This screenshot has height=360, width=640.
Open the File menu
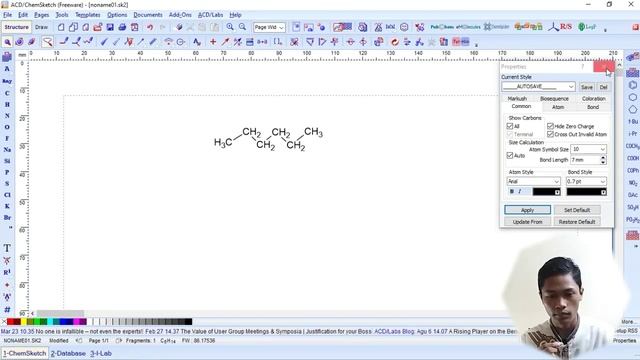[x=8, y=15]
